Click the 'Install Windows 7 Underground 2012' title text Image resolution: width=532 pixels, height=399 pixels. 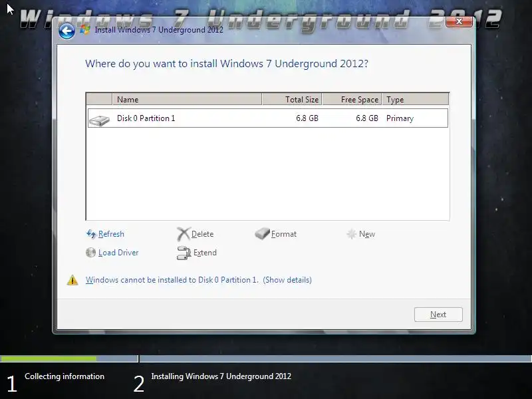pyautogui.click(x=159, y=30)
